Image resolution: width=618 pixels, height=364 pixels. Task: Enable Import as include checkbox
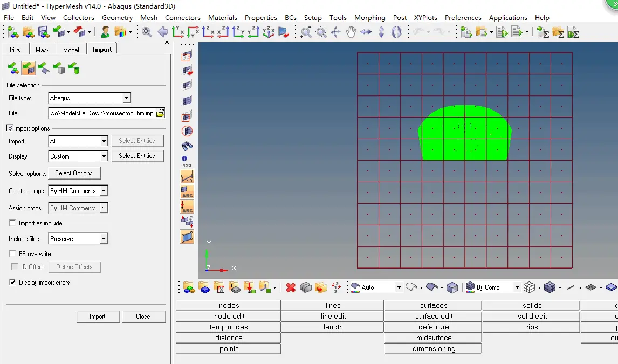(x=12, y=223)
